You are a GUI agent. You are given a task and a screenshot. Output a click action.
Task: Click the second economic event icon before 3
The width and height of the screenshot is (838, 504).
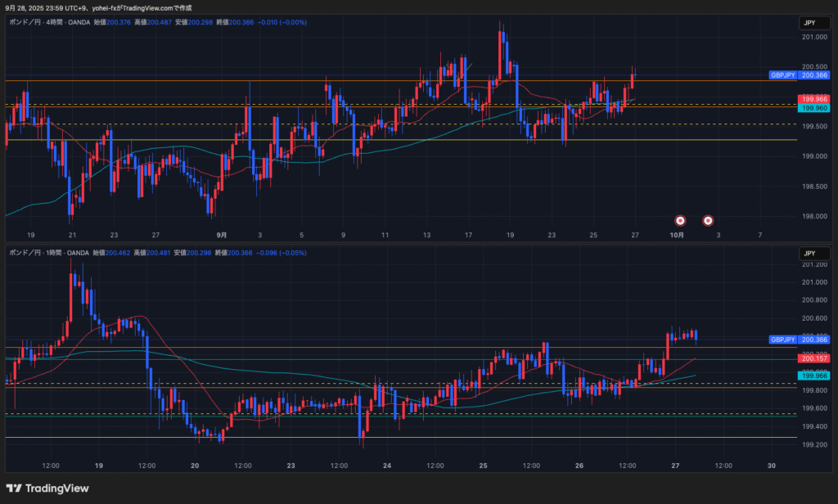click(x=709, y=220)
